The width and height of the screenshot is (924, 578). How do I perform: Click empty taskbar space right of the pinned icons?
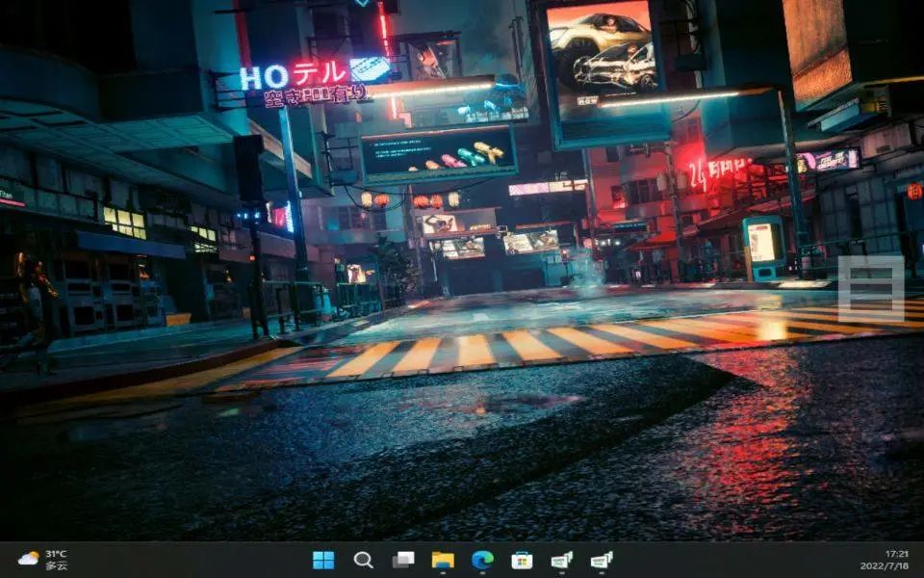(731, 560)
